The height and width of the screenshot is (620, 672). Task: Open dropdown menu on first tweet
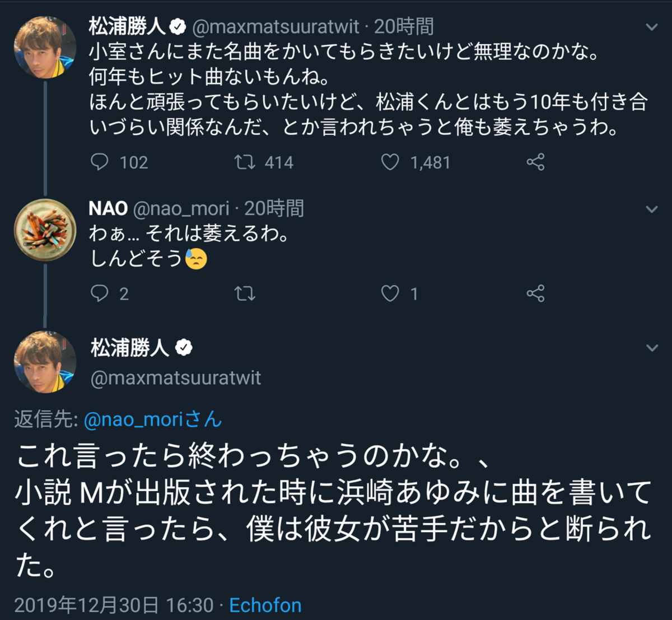[652, 27]
